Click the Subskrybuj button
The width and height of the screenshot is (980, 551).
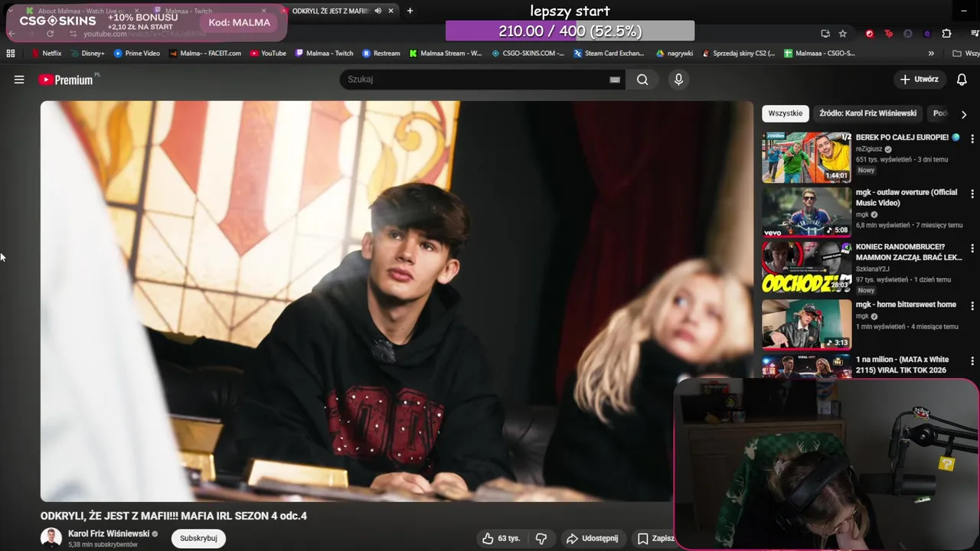(198, 538)
